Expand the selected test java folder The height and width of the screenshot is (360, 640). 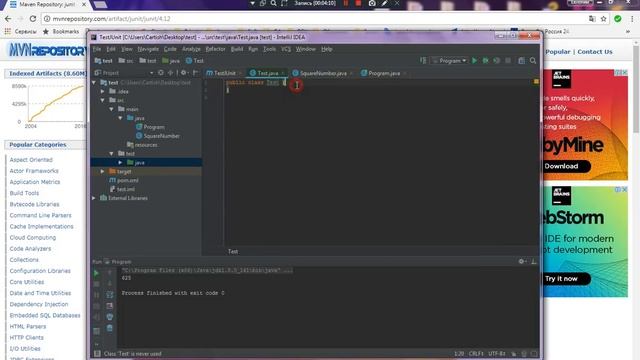click(120, 162)
